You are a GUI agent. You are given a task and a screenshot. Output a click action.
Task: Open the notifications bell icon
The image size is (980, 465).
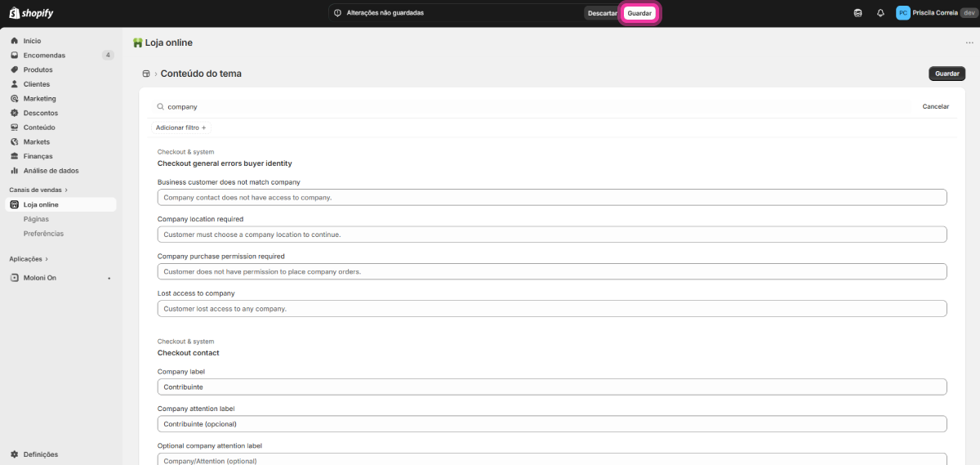coord(880,13)
